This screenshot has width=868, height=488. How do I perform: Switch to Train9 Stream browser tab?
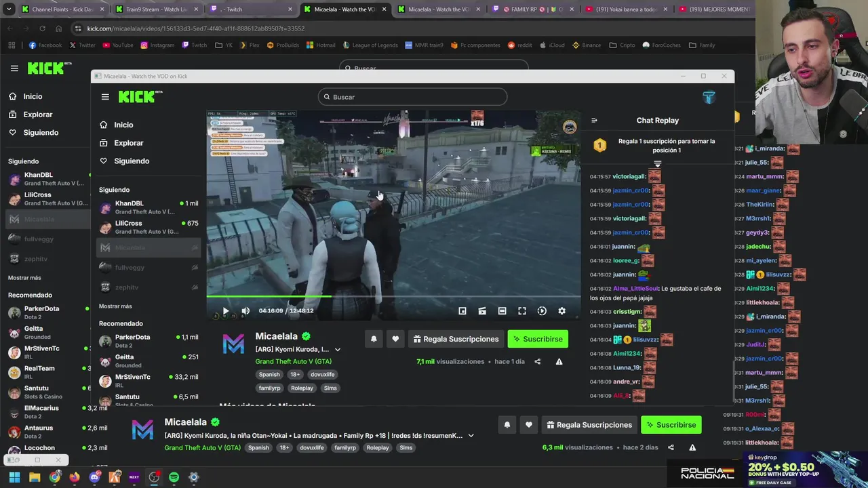click(x=156, y=9)
